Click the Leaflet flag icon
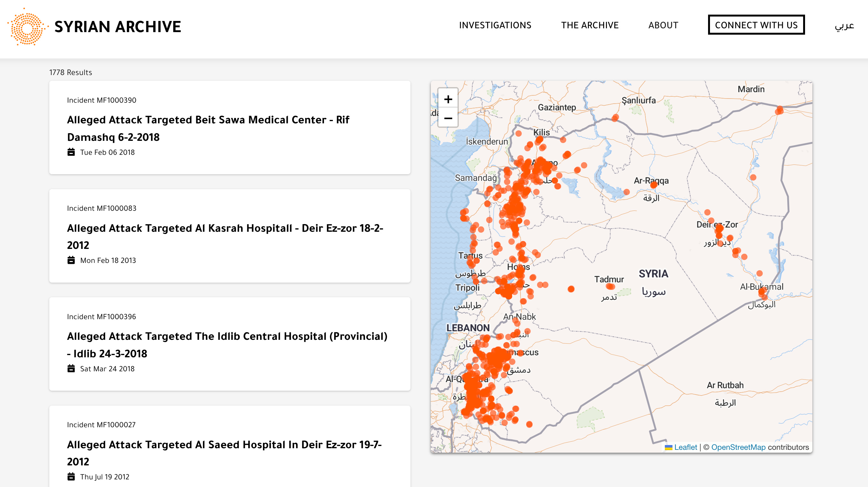The height and width of the screenshot is (487, 868). point(668,448)
